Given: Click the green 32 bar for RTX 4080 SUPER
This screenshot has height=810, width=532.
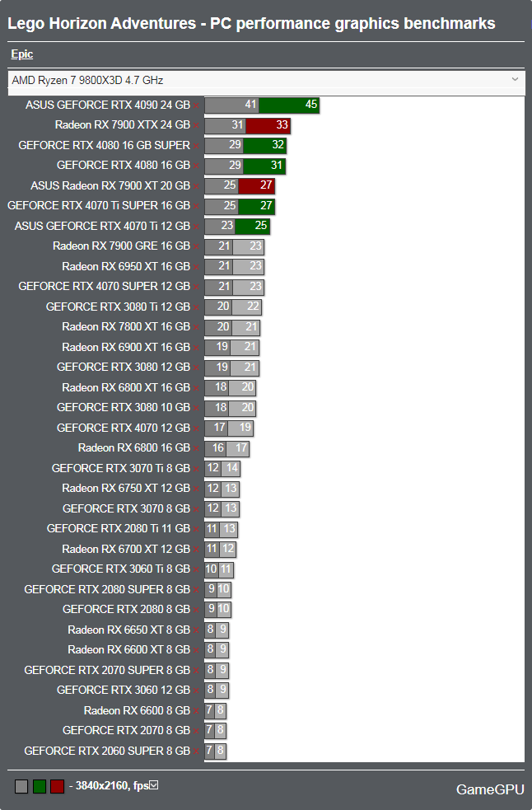Looking at the screenshot, I should point(264,145).
